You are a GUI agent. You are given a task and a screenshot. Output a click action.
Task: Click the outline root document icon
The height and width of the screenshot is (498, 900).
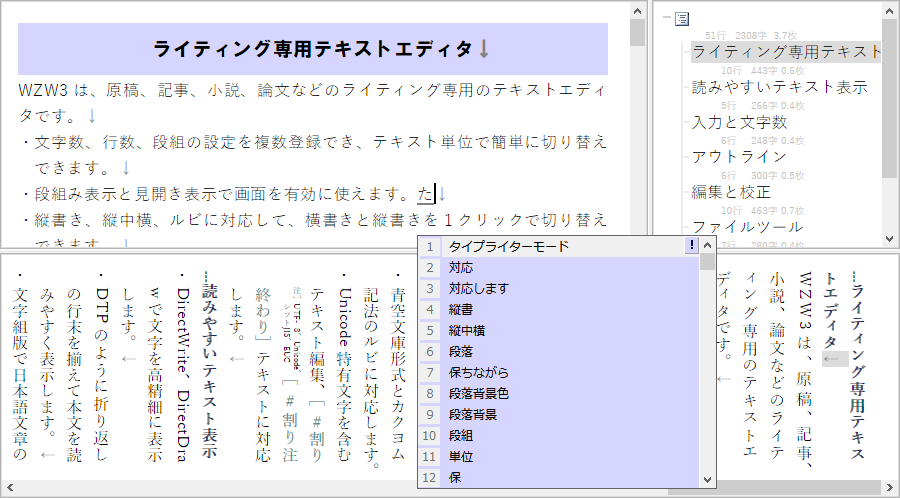pos(681,19)
